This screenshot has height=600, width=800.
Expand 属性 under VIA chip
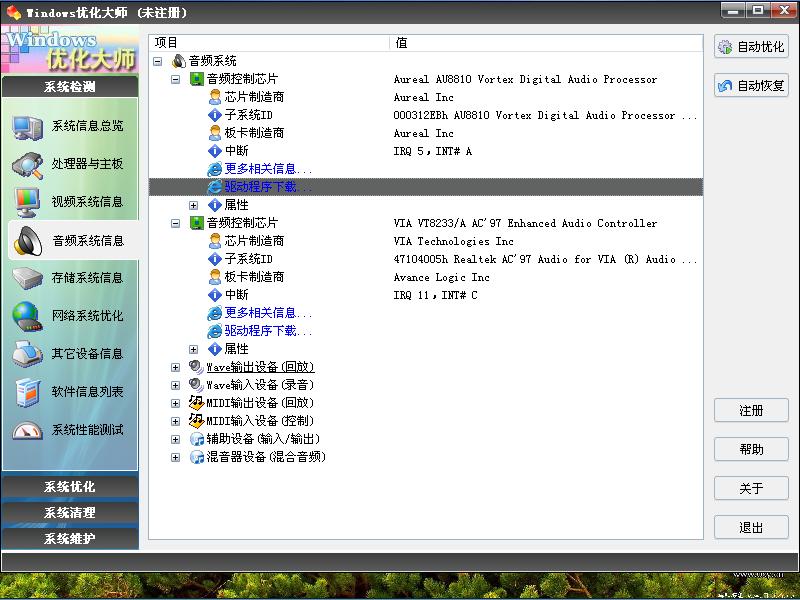click(x=193, y=349)
